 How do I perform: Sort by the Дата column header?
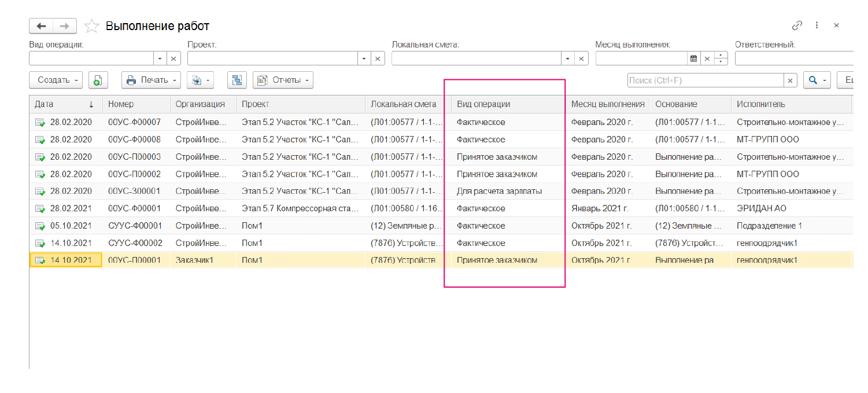[x=64, y=104]
